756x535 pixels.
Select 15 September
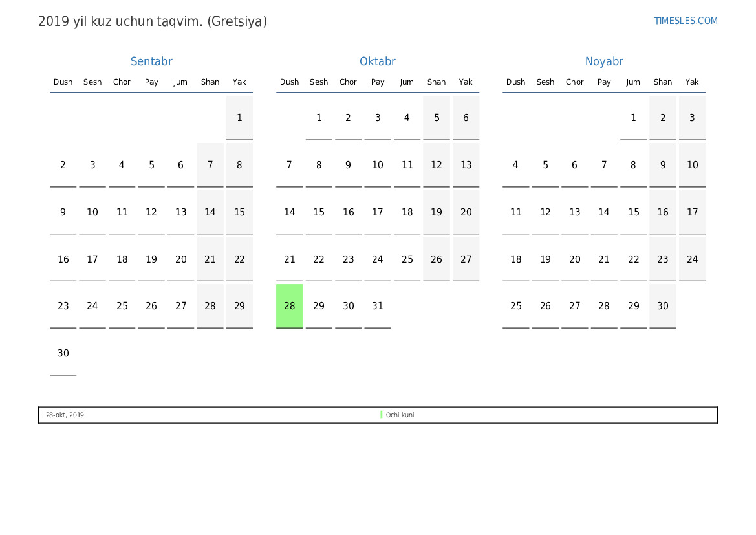click(240, 212)
